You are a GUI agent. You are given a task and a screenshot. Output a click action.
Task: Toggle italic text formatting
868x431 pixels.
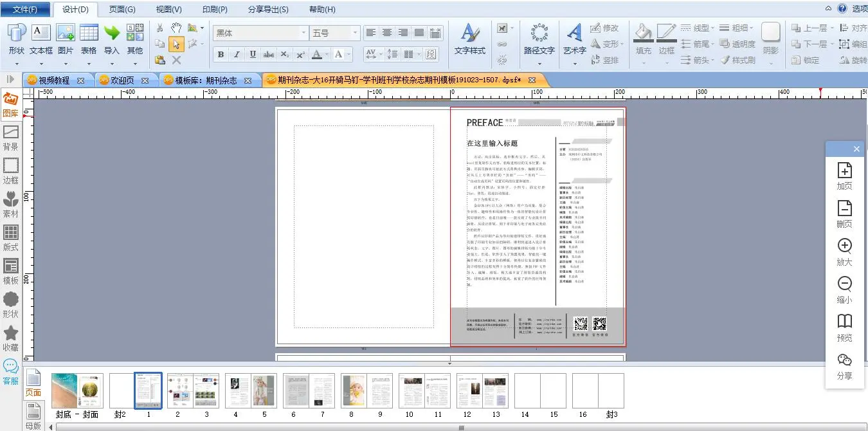[237, 55]
